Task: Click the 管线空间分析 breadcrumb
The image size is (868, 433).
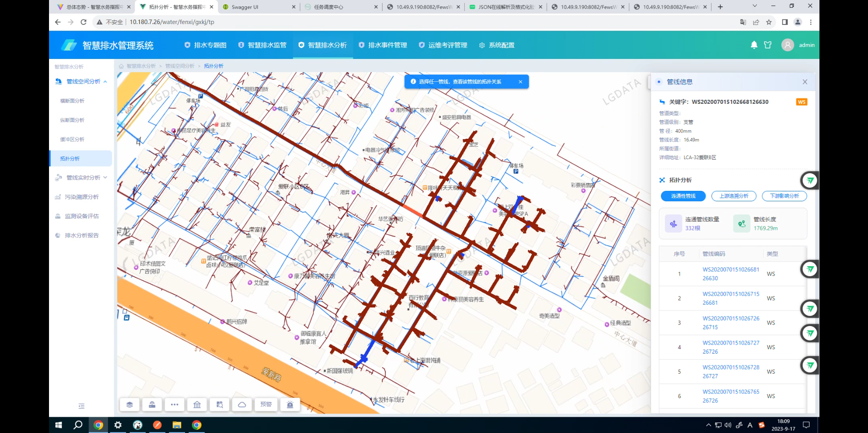Action: point(180,66)
